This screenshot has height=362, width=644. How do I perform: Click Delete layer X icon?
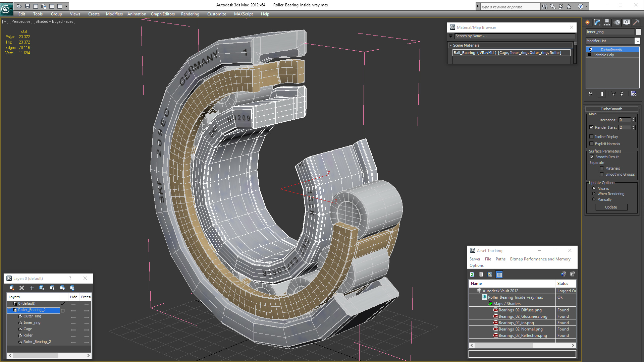pos(22,288)
